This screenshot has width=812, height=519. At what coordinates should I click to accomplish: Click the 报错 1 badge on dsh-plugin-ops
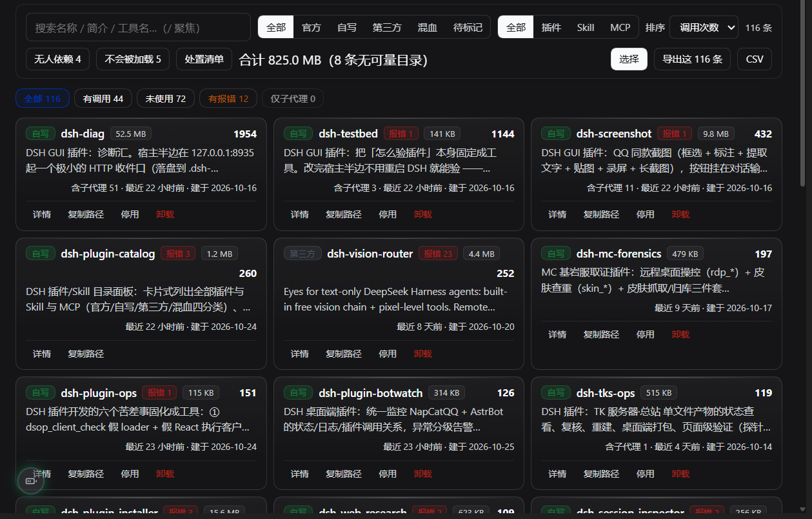(x=159, y=392)
